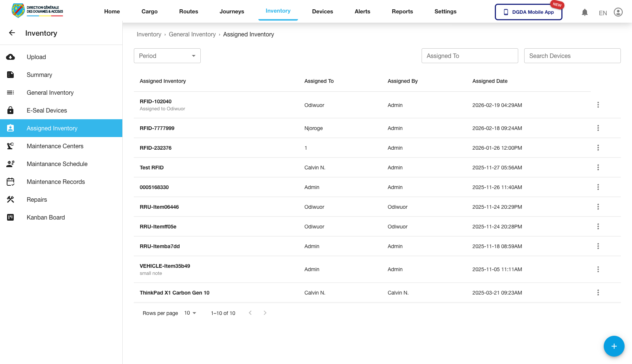The width and height of the screenshot is (632, 364).
Task: Open the Rows per page selector
Action: point(190,313)
